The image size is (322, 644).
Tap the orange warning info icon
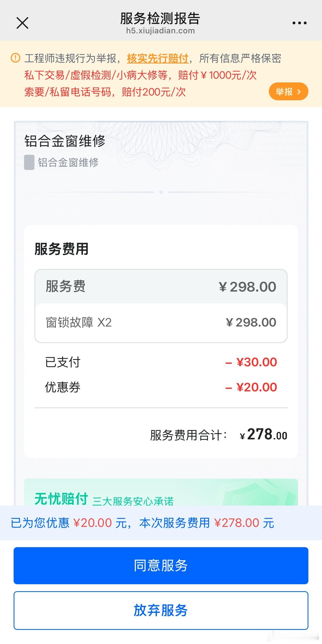pos(15,58)
